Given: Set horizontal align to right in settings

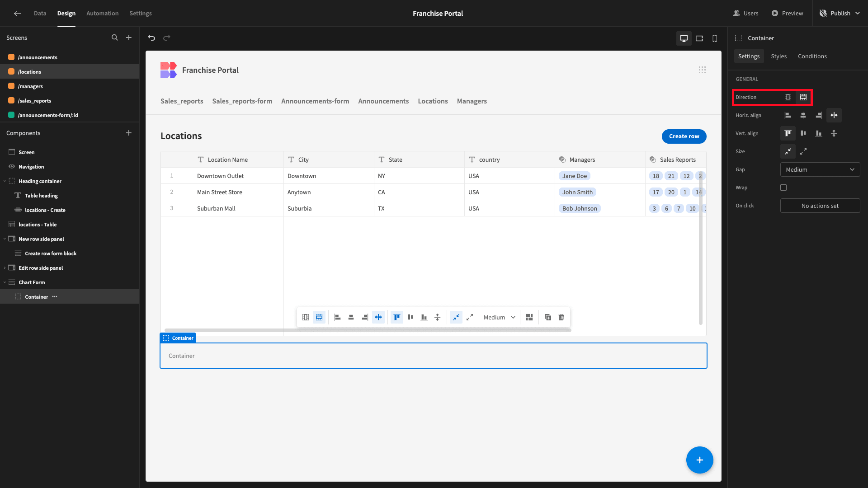Looking at the screenshot, I should pos(819,115).
